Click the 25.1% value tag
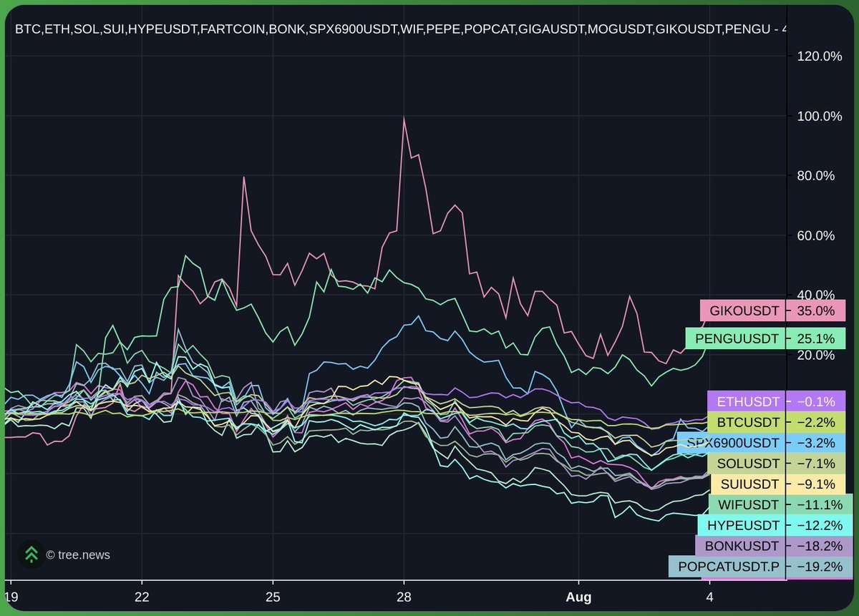This screenshot has height=616, width=859. click(x=816, y=338)
